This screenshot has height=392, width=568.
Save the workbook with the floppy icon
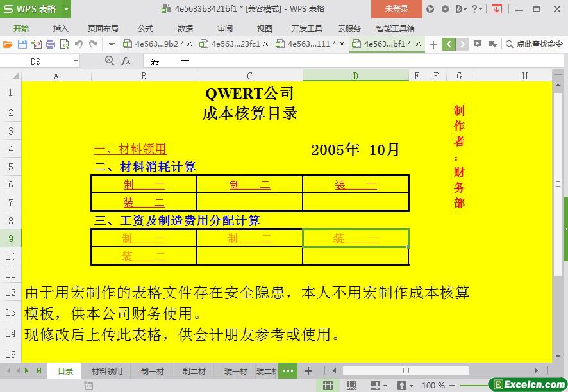point(22,44)
